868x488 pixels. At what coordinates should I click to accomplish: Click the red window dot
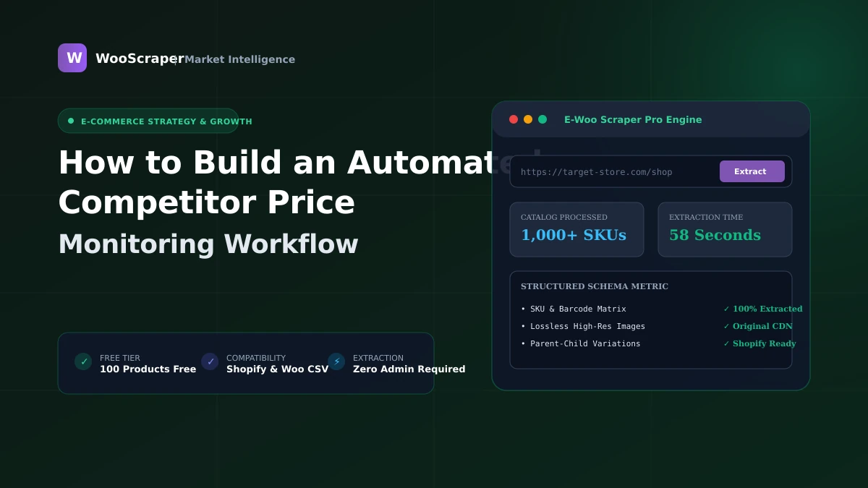tap(514, 119)
